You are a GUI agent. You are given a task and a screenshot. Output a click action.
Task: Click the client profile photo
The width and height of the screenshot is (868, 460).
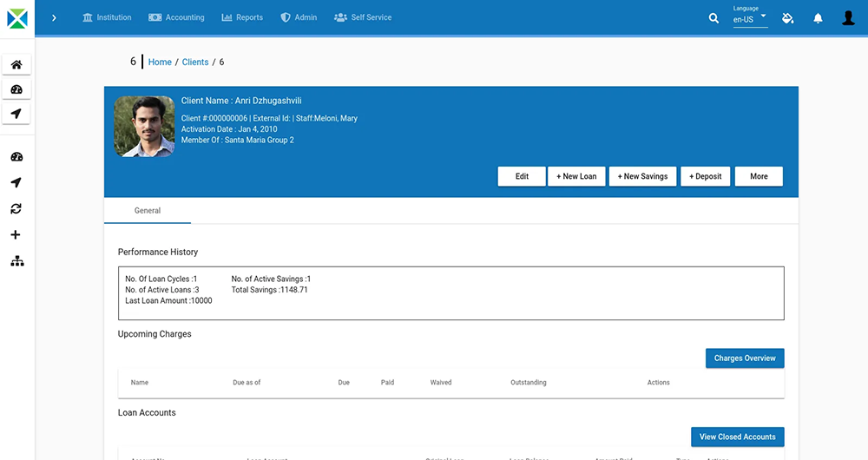point(144,127)
